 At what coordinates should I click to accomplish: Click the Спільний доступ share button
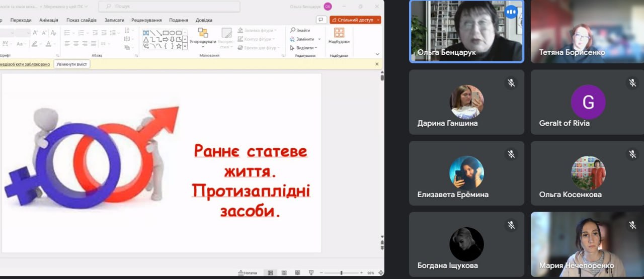pyautogui.click(x=355, y=20)
